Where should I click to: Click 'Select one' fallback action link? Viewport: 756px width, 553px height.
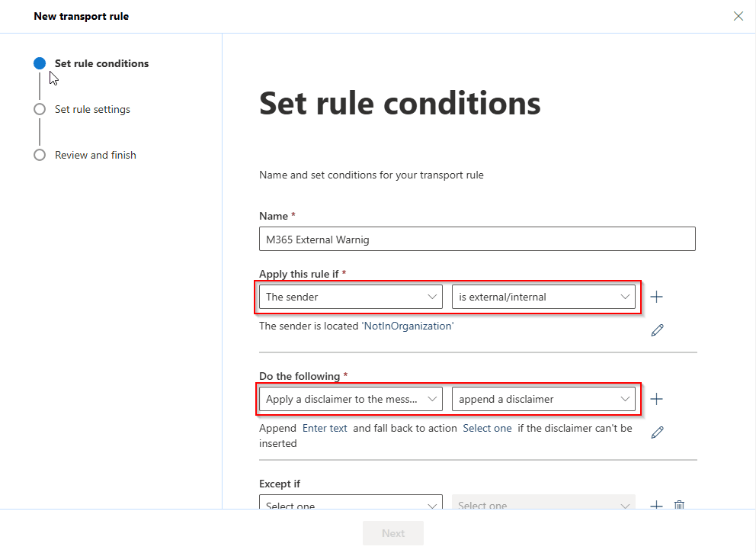[487, 428]
